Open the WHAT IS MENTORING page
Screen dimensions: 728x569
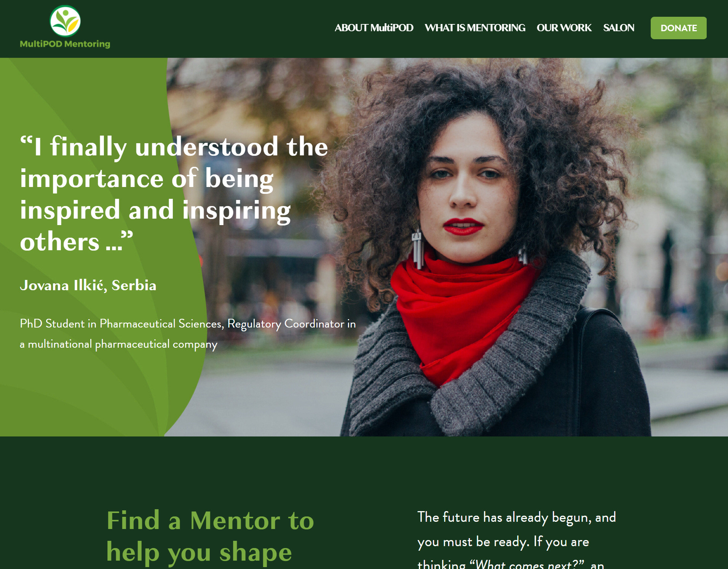coord(475,28)
